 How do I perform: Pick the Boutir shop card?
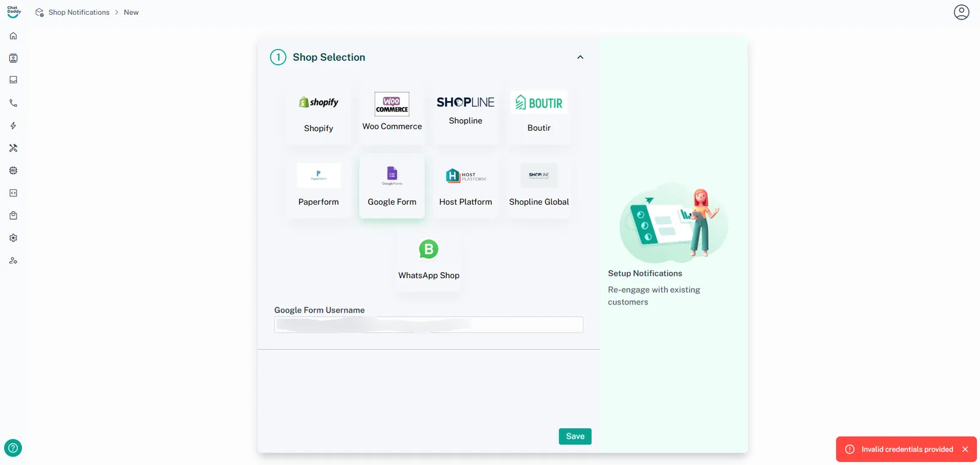539,114
